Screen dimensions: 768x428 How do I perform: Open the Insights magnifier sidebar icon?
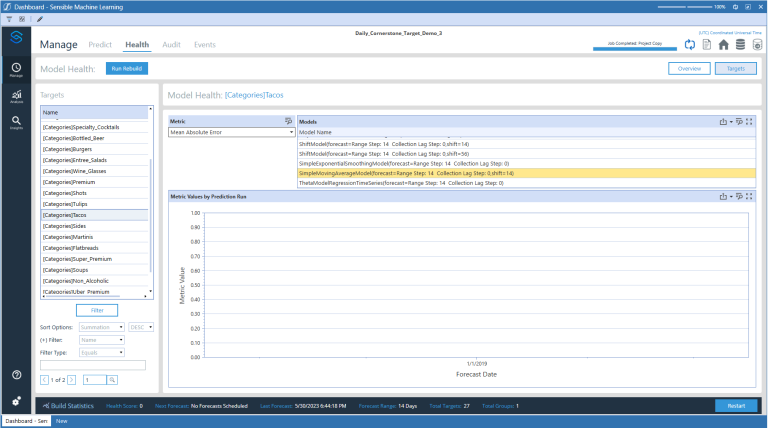16,122
